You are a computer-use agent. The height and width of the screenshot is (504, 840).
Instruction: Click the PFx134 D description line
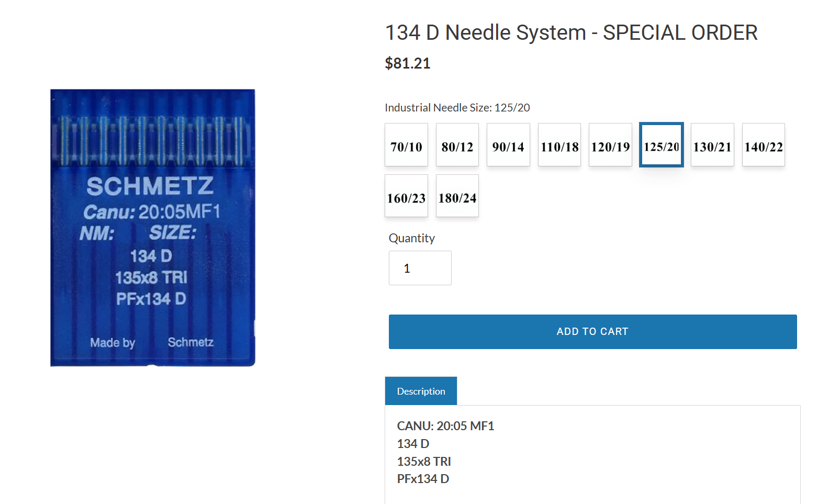tap(423, 479)
